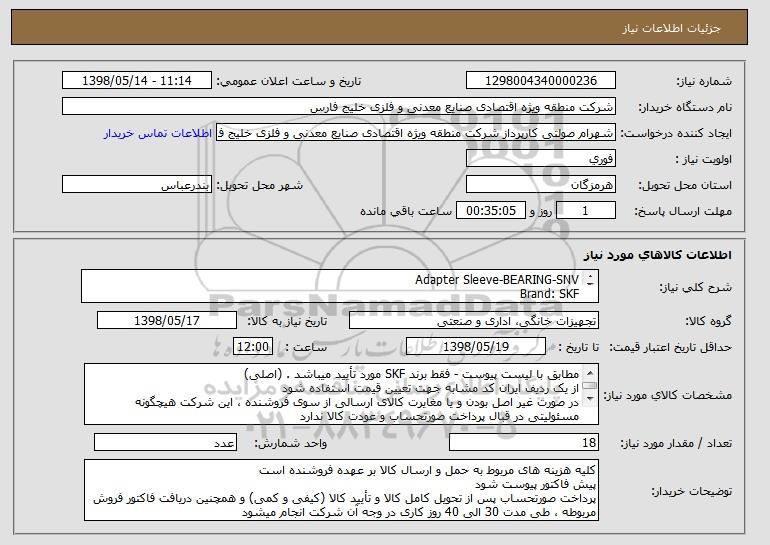770x545 pixels.
Task: Click the header title جزئیات اطلاعات نیاز
Action: 672,28
